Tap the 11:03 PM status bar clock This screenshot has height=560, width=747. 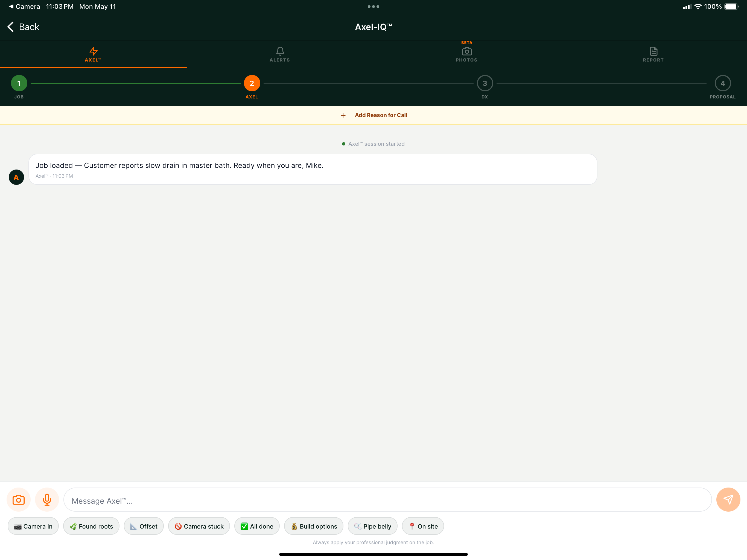coord(59,6)
